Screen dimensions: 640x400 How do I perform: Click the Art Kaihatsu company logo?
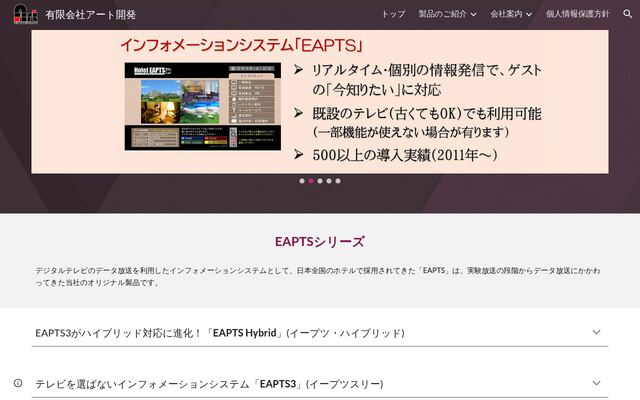pyautogui.click(x=26, y=14)
